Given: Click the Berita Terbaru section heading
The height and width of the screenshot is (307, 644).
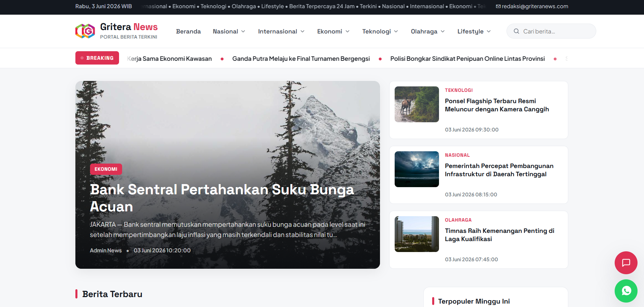Looking at the screenshot, I should [x=112, y=294].
